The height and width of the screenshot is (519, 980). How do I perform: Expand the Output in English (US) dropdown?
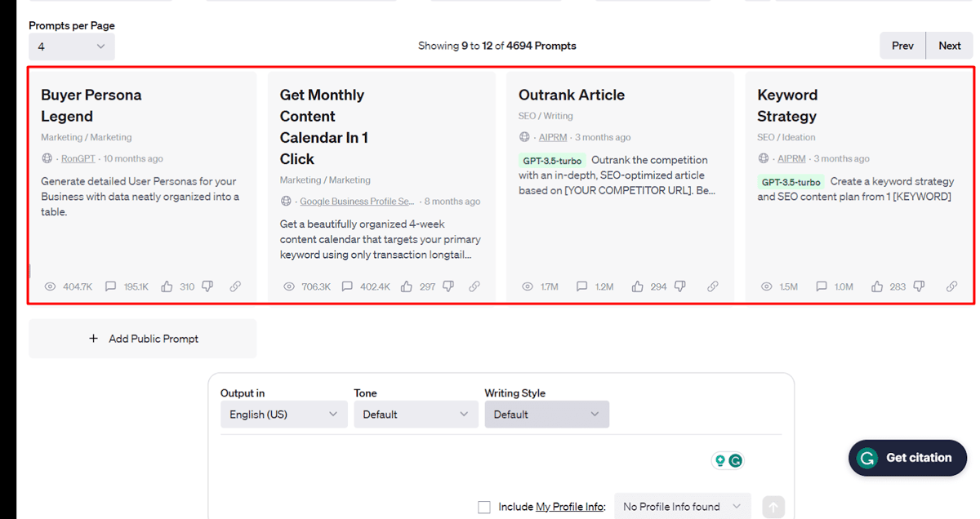tap(284, 415)
